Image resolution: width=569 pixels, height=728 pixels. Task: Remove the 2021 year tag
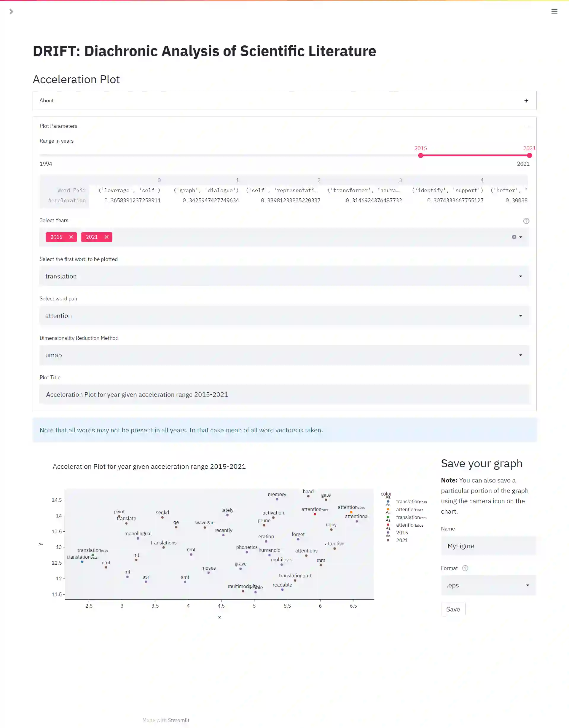(x=106, y=237)
